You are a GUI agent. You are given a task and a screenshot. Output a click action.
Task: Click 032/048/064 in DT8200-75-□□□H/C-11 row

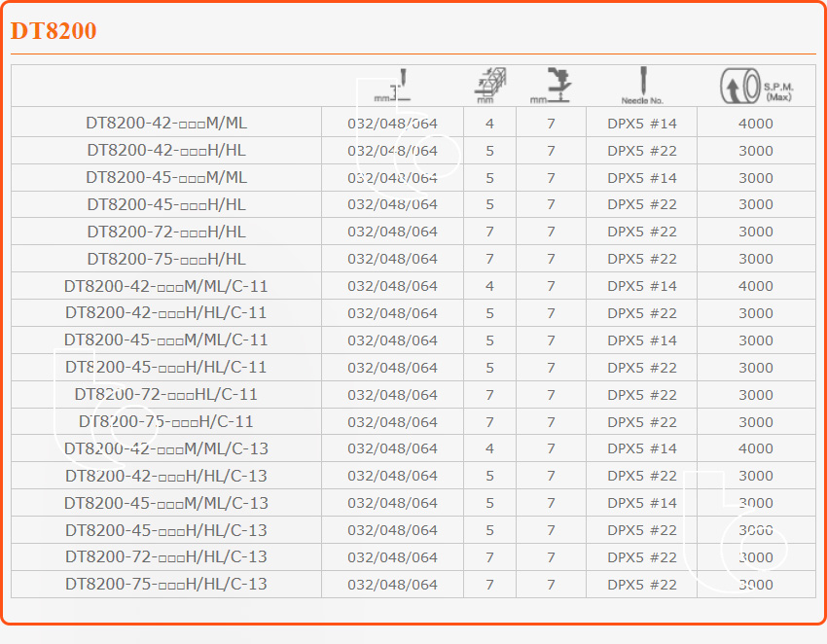click(392, 422)
